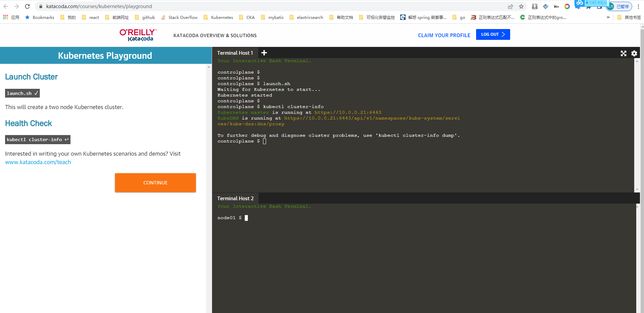This screenshot has width=644, height=313.
Task: Show more bookmarks chevron
Action: 608,17
